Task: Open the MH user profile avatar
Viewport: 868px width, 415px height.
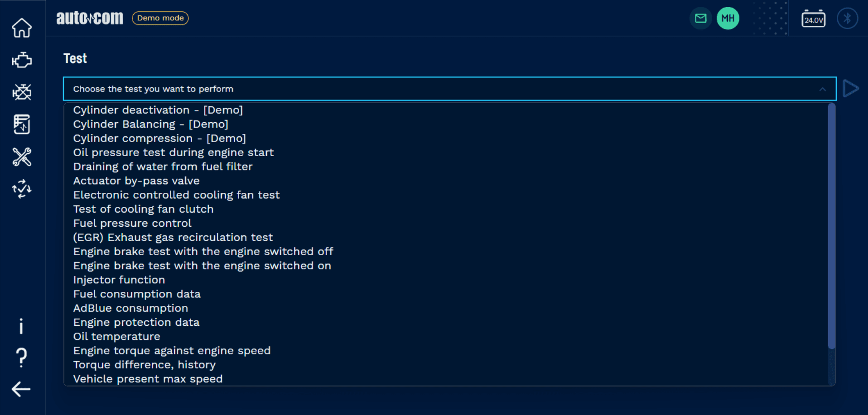Action: [x=728, y=19]
